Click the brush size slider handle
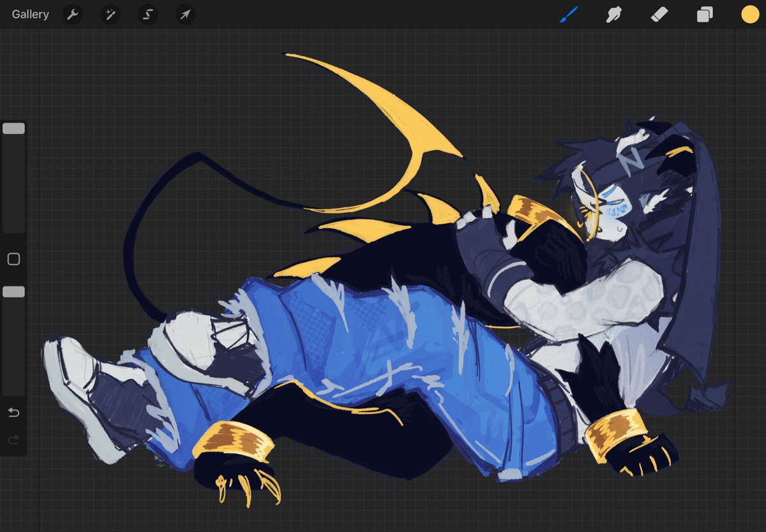 (13, 128)
